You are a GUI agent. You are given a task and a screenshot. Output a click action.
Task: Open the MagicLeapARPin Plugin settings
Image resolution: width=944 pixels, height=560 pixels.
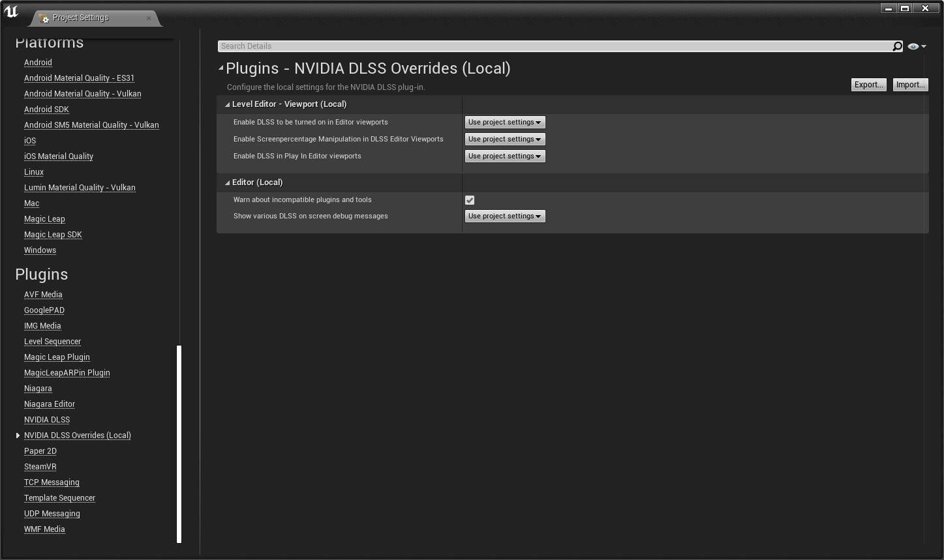(x=67, y=373)
